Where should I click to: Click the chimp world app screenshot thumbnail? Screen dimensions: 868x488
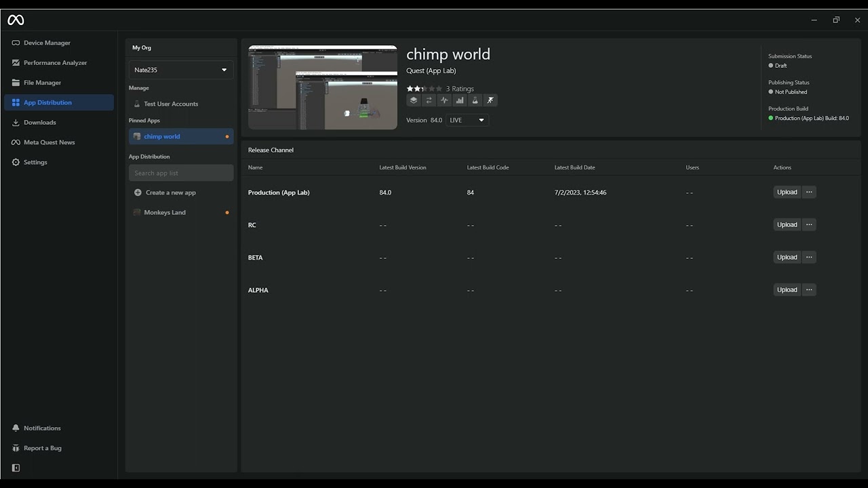[x=323, y=87]
